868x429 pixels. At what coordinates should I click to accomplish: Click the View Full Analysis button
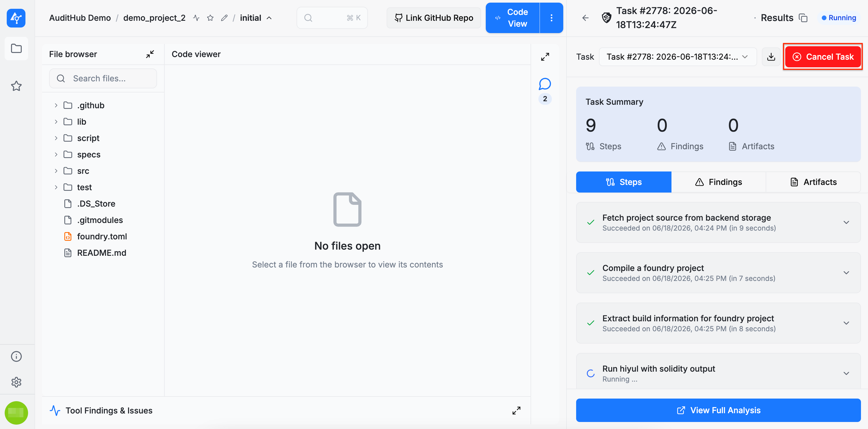pos(718,410)
